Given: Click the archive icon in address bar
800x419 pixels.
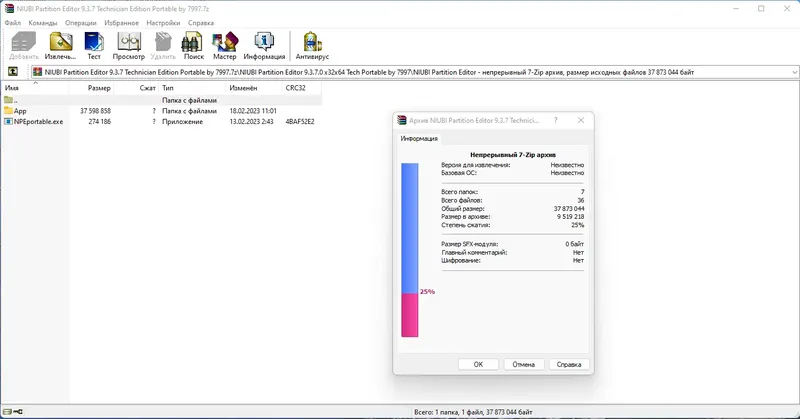Looking at the screenshot, I should point(37,72).
